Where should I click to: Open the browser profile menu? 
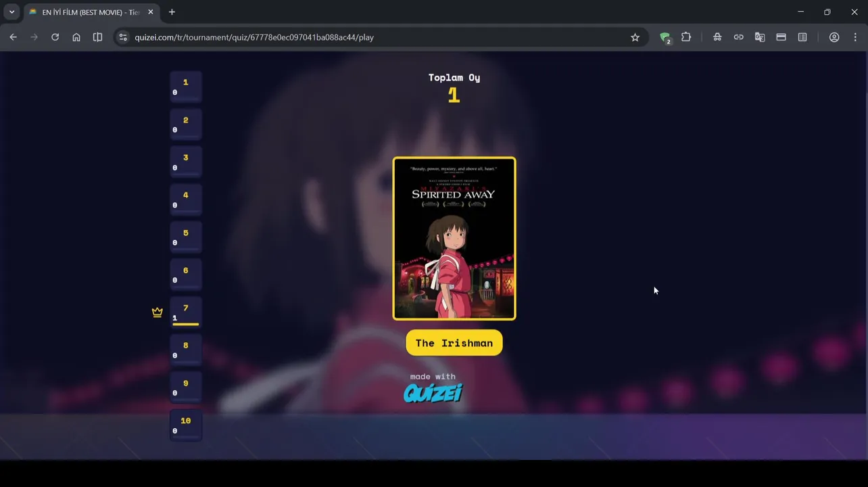point(834,37)
